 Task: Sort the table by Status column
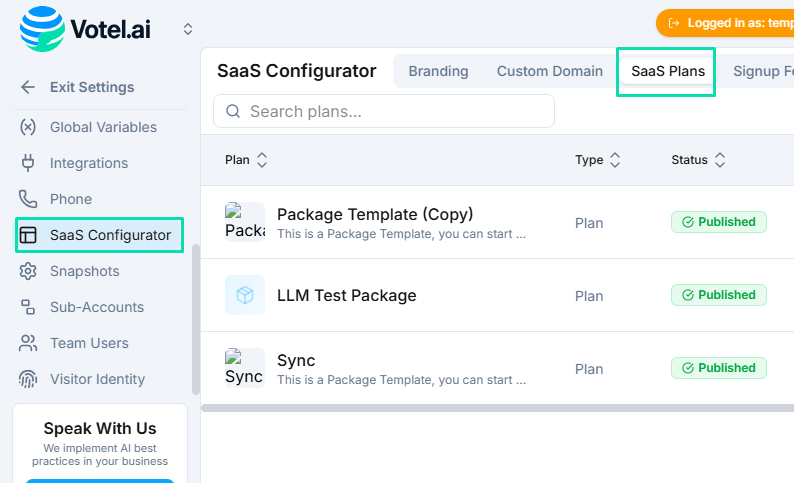698,160
